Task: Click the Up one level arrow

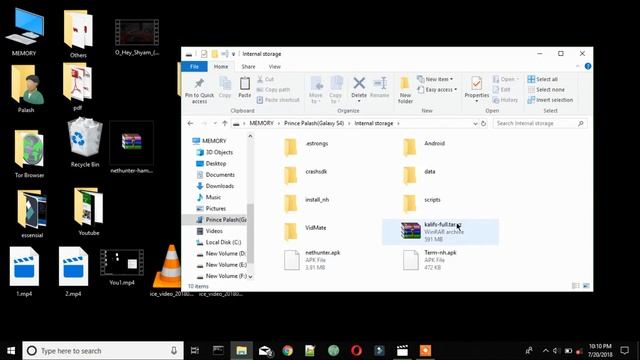Action: (224, 123)
